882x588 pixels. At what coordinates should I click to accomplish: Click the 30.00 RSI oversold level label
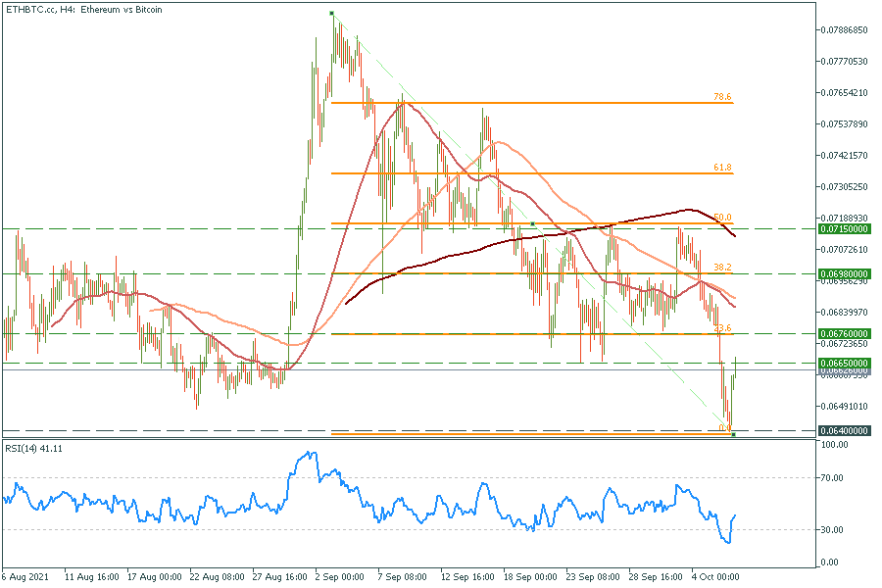tap(832, 530)
